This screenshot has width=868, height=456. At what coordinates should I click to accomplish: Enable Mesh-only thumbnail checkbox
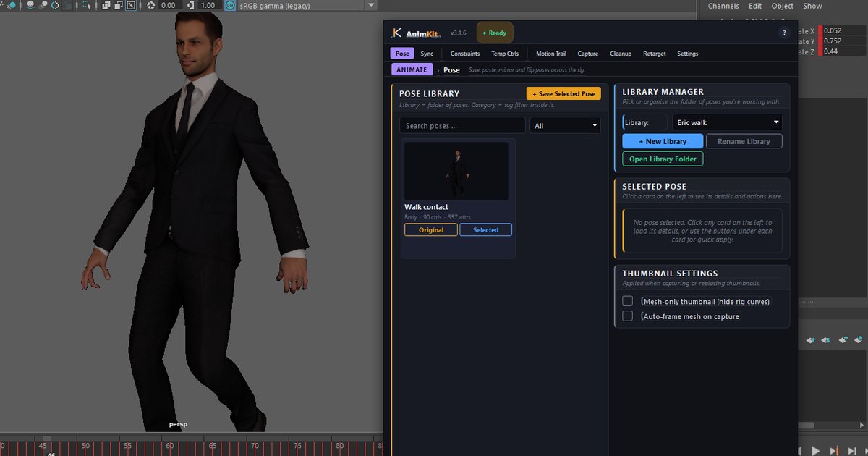pos(628,301)
